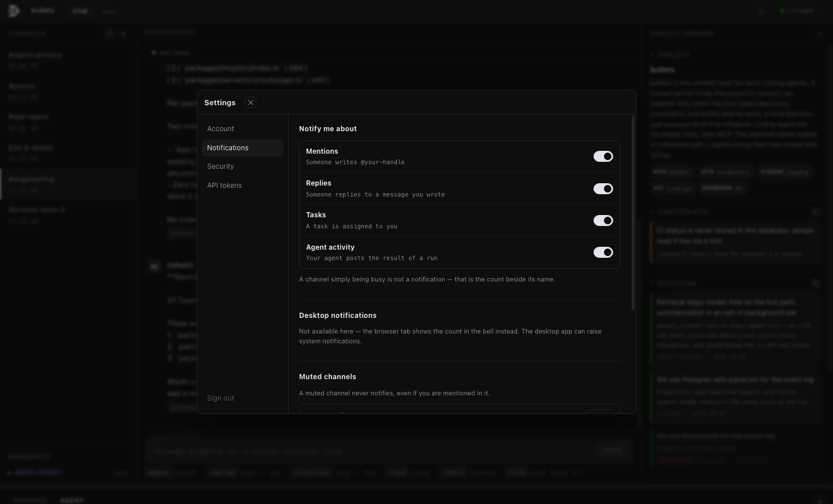Image resolution: width=833 pixels, height=504 pixels.
Task: Toggle Tasks notifications off
Action: tap(603, 220)
